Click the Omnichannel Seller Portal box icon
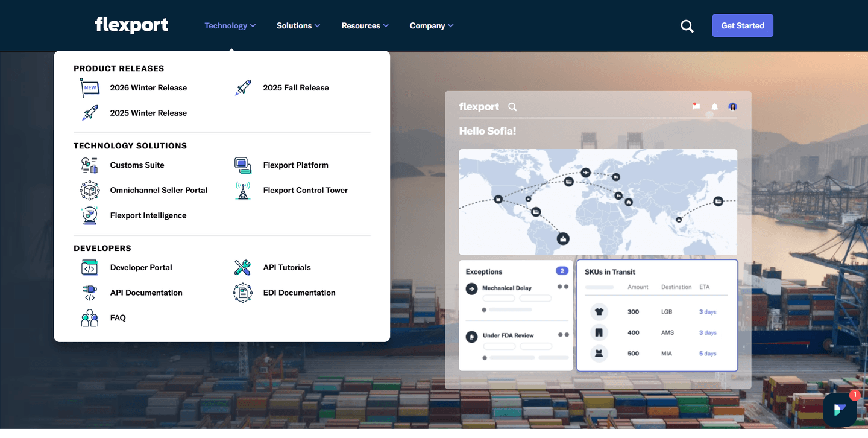This screenshot has width=868, height=438. [90, 190]
